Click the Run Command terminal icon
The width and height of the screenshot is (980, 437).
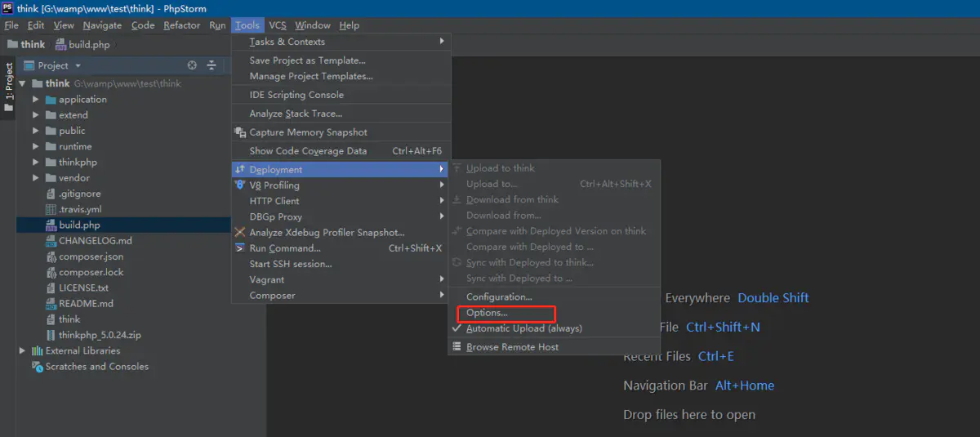tap(240, 248)
